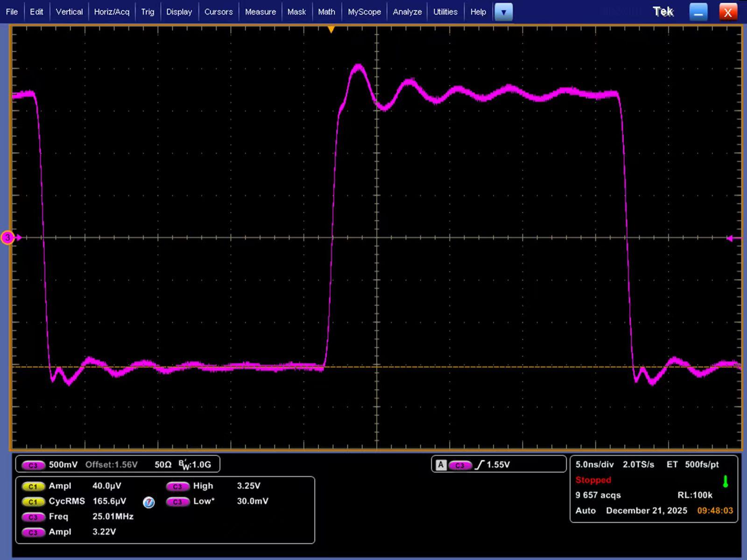The height and width of the screenshot is (560, 747).
Task: Open the Help menu
Action: [478, 12]
